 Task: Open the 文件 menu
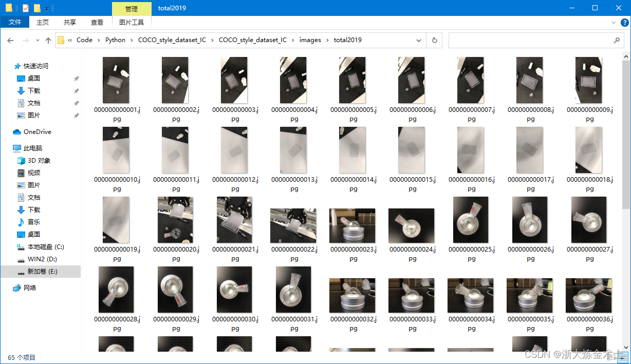coord(15,22)
